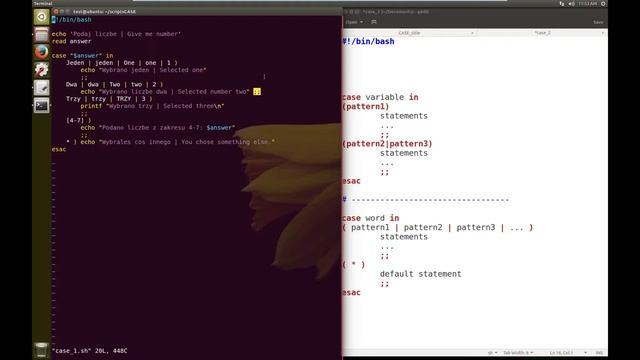Click the '* ) echo Wybrales cos innego' line
Screen dimensions: 640x360
click(x=170, y=142)
